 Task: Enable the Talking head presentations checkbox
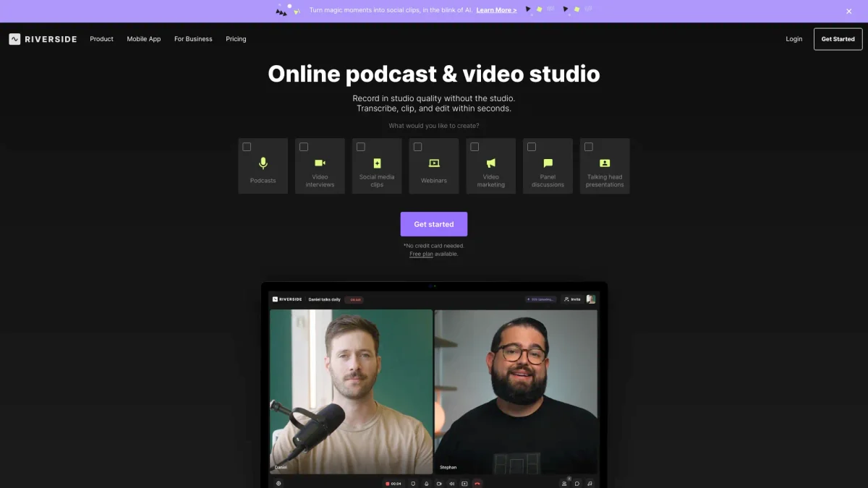[x=588, y=147]
